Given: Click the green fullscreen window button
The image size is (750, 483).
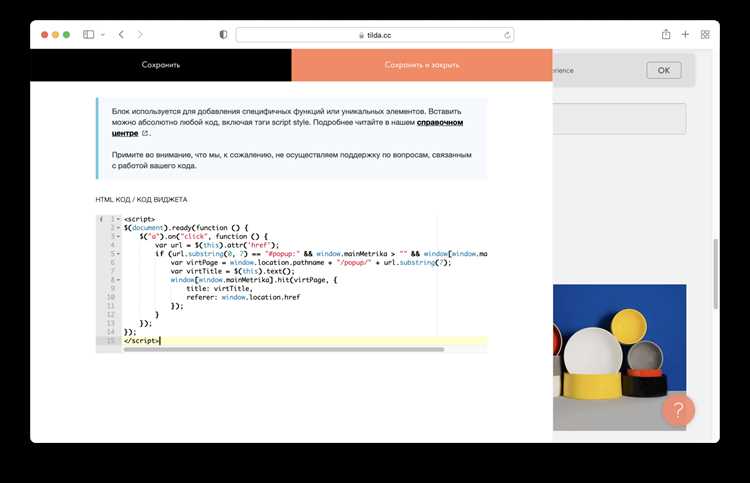Looking at the screenshot, I should (66, 34).
